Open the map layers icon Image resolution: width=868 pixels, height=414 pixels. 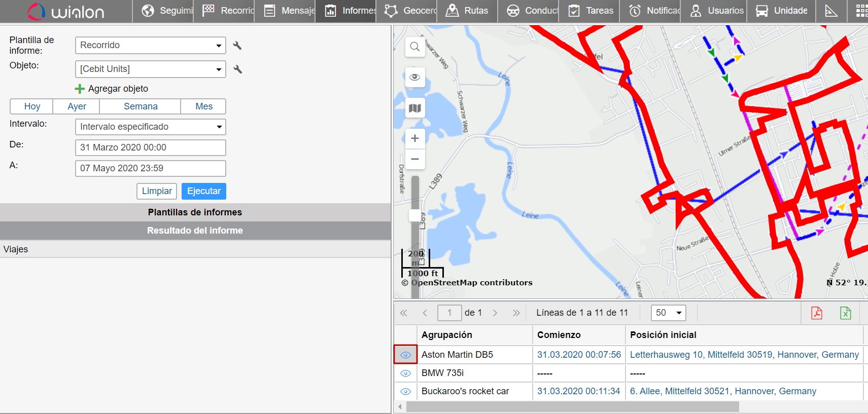pyautogui.click(x=414, y=108)
